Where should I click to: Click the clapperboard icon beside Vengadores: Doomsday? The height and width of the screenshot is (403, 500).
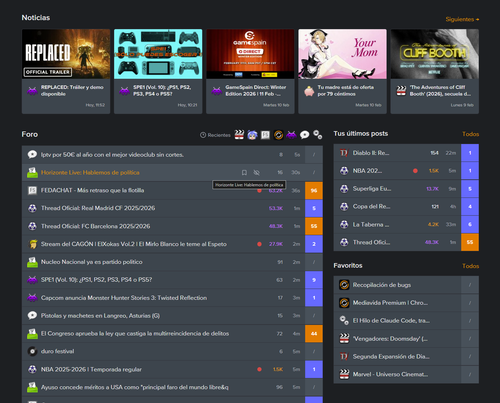[344, 338]
